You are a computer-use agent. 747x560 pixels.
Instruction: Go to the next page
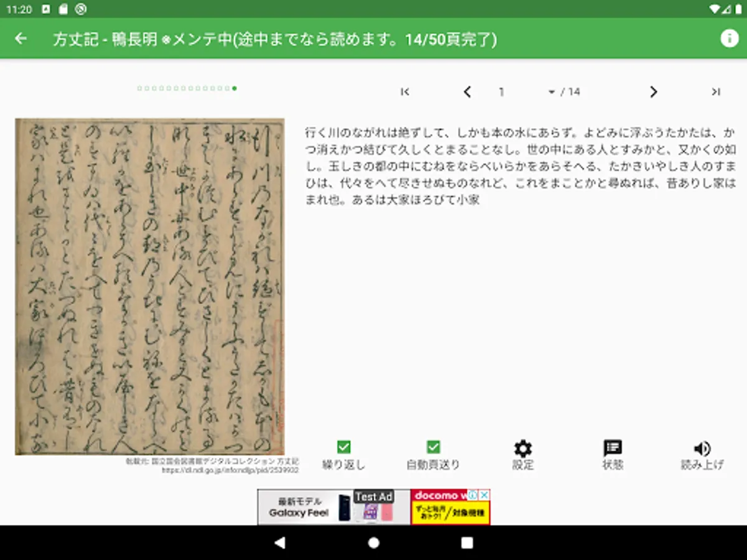tap(654, 92)
